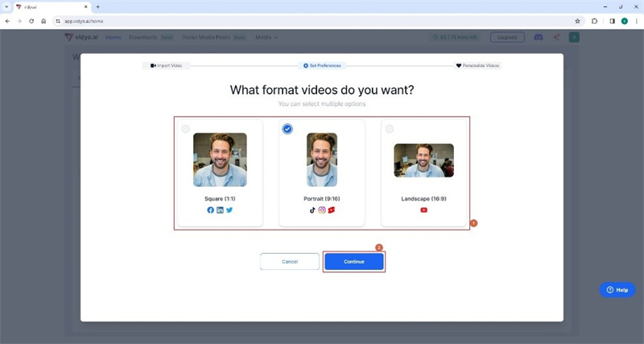The height and width of the screenshot is (344, 644).
Task: View site information icon in address bar
Action: [58, 21]
